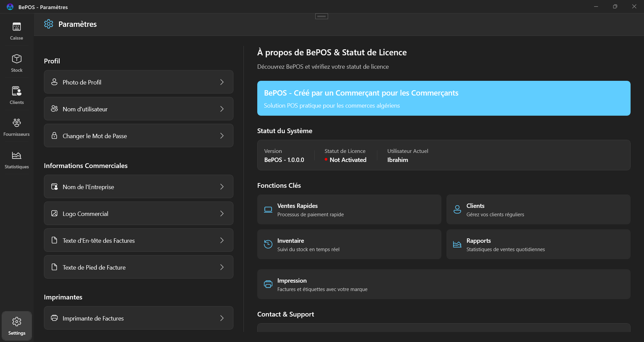Click the Ventes Rapides feature card

pyautogui.click(x=349, y=209)
